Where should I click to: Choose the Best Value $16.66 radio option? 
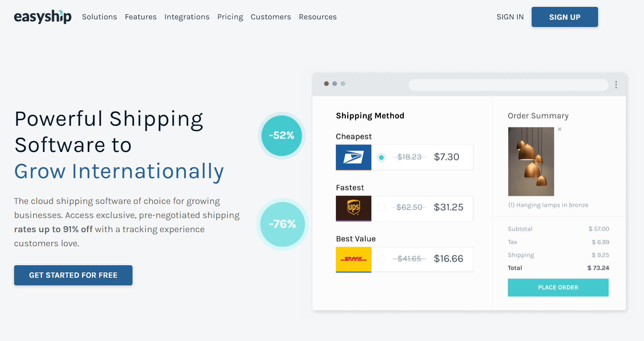pyautogui.click(x=381, y=259)
